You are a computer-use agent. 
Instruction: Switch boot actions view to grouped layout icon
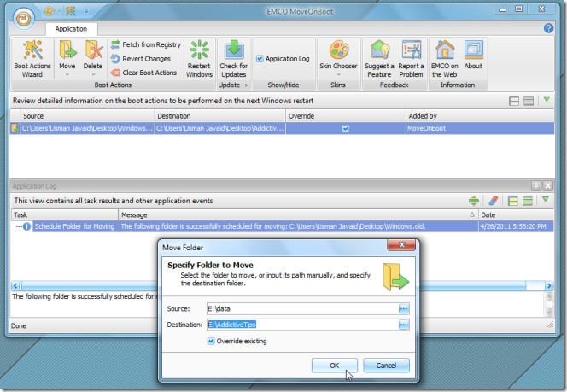514,101
